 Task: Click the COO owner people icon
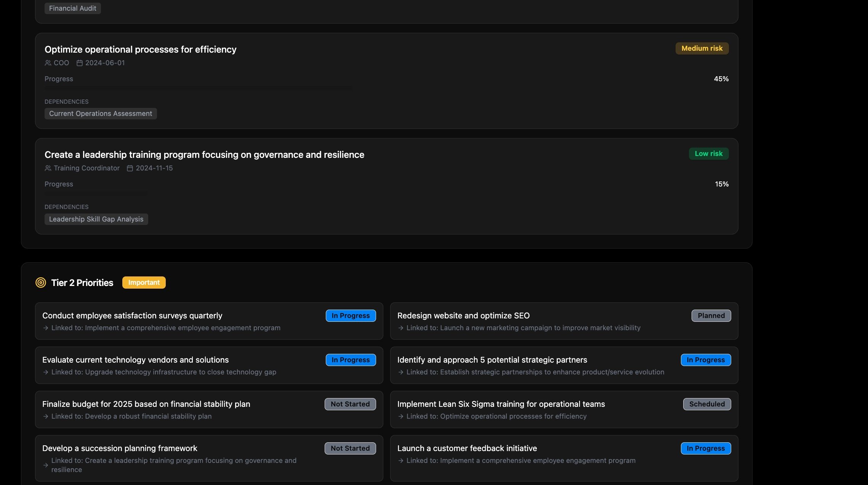point(48,63)
